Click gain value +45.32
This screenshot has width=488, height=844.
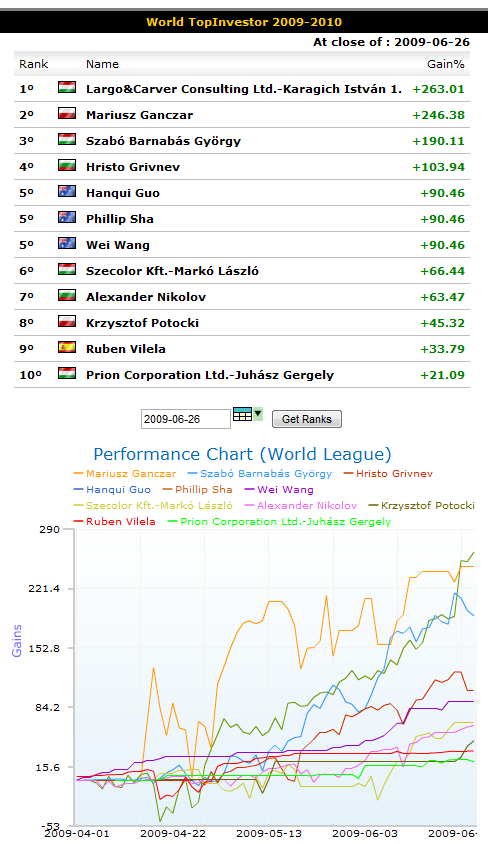tap(442, 323)
